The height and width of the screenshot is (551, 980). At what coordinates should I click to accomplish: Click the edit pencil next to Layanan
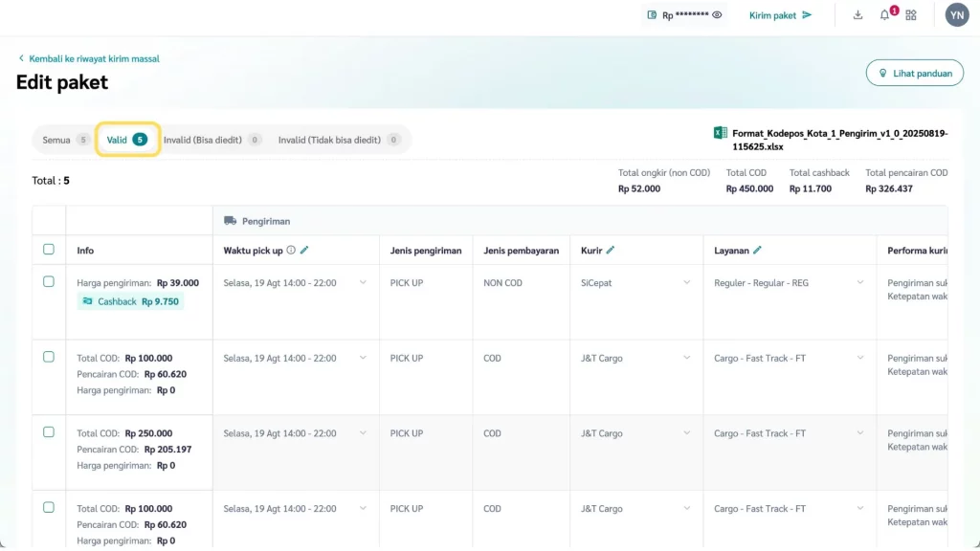(x=757, y=251)
